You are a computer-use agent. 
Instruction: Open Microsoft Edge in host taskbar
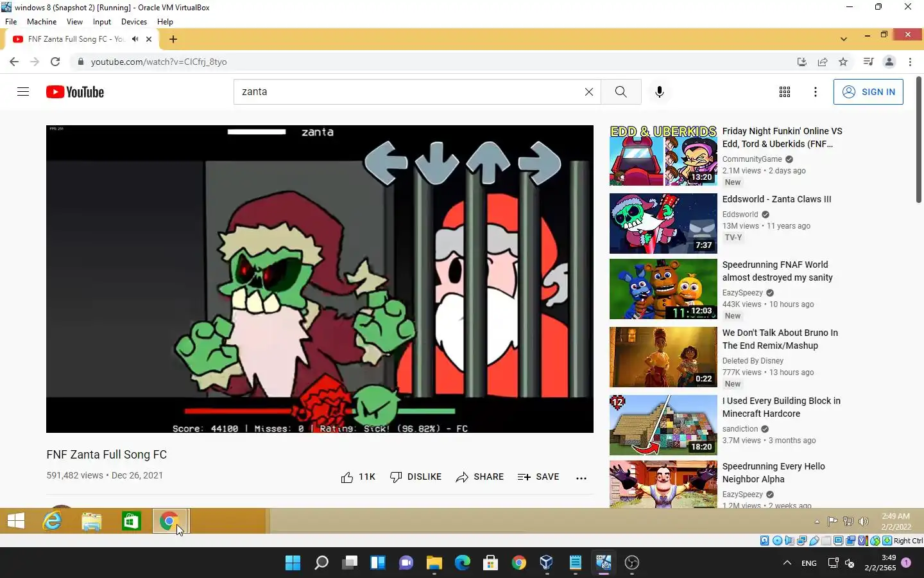(463, 563)
